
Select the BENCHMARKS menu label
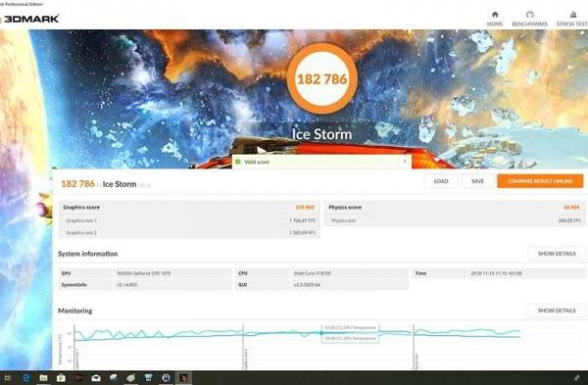click(529, 24)
